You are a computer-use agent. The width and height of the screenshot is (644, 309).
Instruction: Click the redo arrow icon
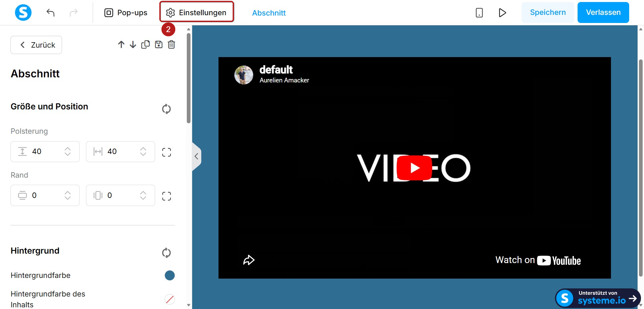[x=74, y=13]
